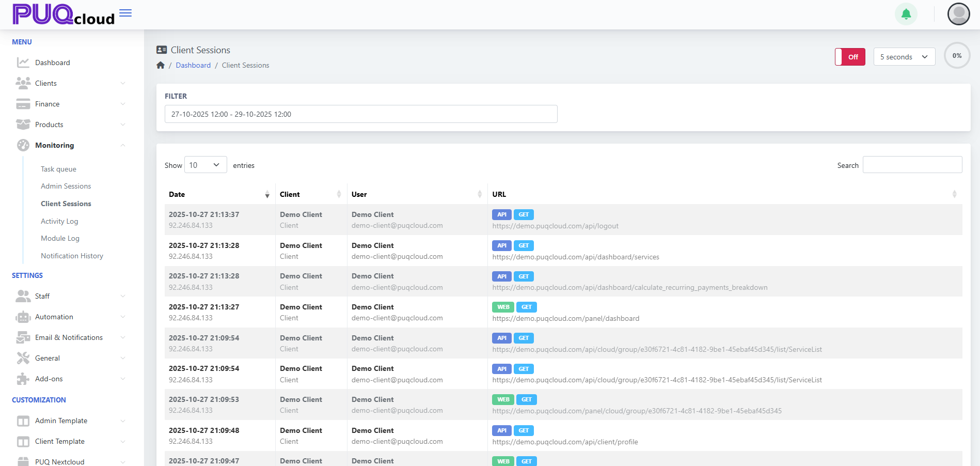Click the Products icon in the menu
980x466 pixels.
[23, 124]
